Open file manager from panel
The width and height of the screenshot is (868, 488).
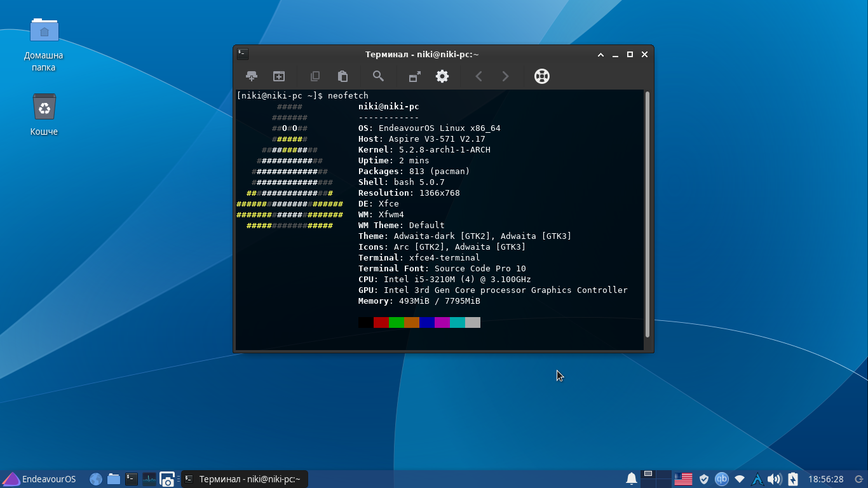click(x=114, y=479)
